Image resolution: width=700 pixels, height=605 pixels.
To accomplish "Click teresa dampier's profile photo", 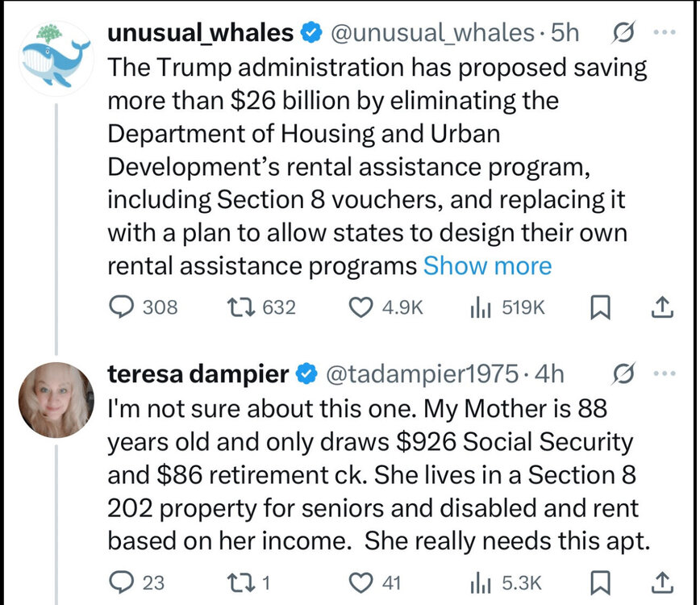I will (x=55, y=400).
